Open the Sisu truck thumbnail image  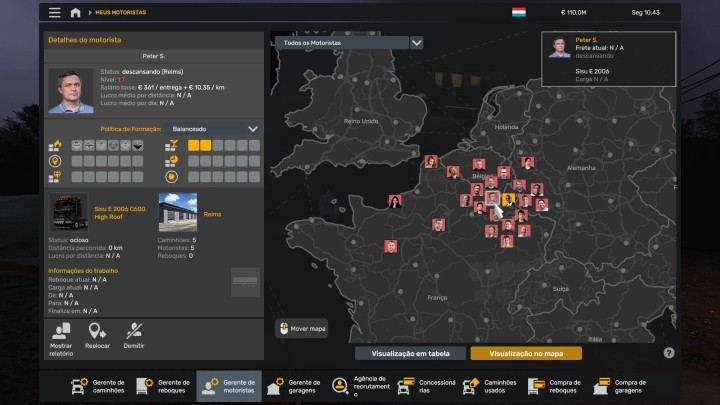tap(68, 212)
